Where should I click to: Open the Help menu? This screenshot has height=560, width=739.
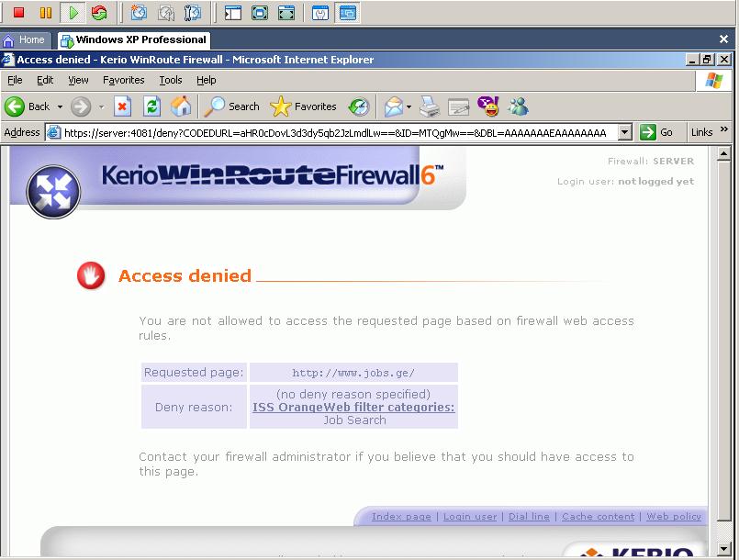(x=207, y=80)
